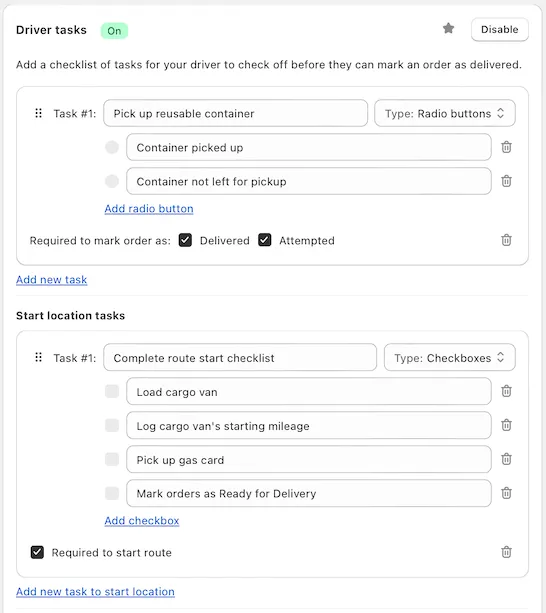Delete the "Container not left for pickup" option
Screen dimensions: 546x613
pos(506,181)
